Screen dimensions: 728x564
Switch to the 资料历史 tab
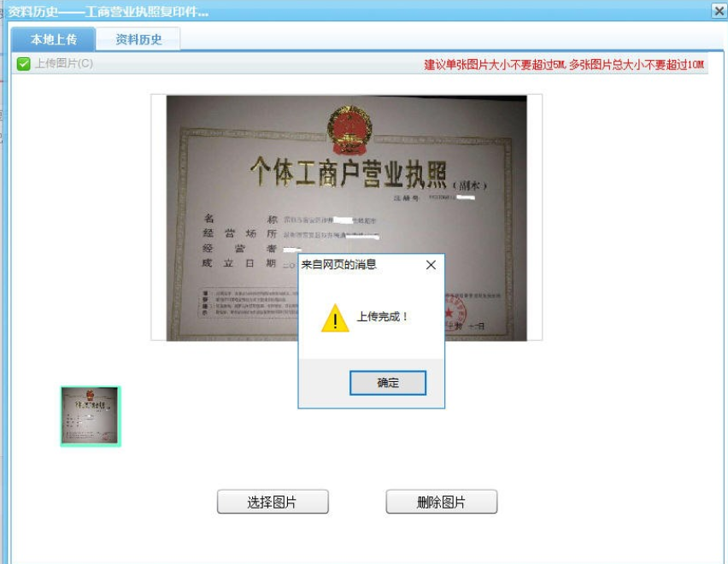pos(137,38)
